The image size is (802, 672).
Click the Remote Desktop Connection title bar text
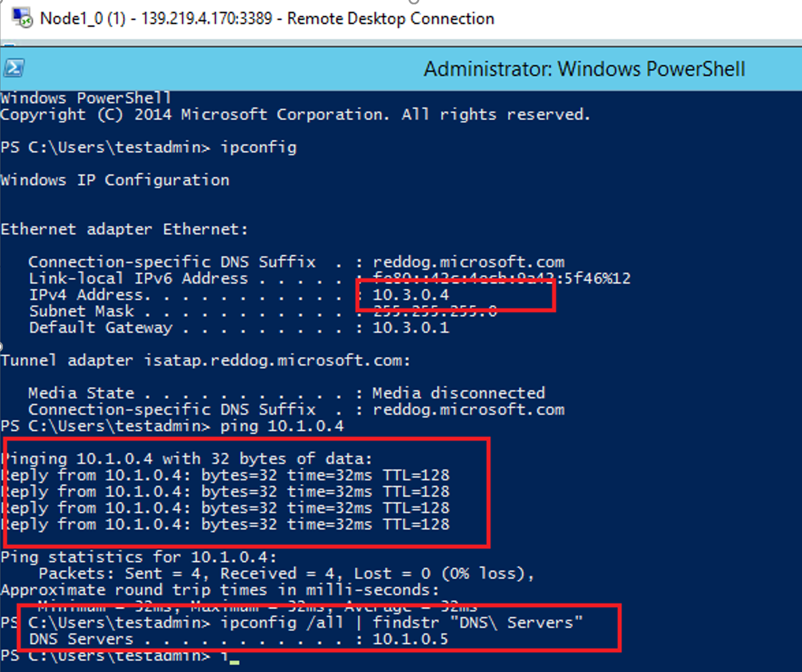(267, 19)
